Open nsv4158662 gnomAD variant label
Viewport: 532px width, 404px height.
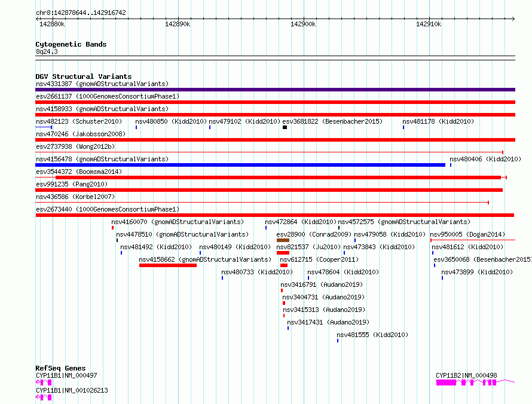coord(205,259)
